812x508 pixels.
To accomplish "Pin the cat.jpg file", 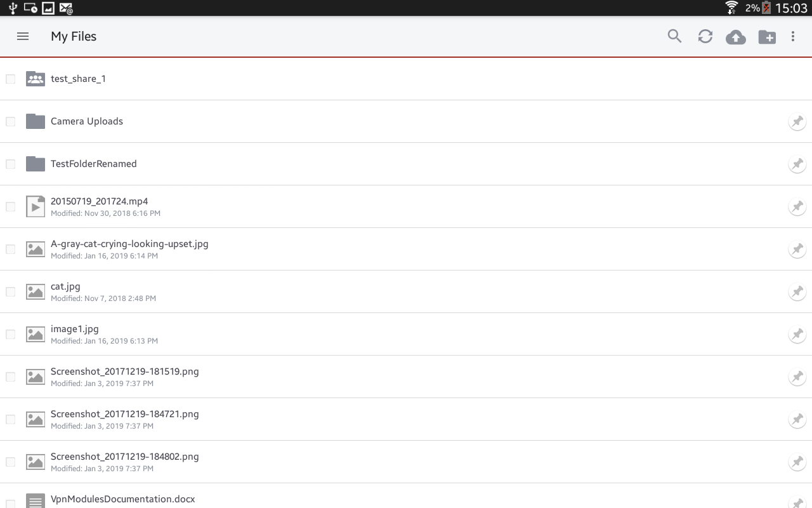I will pyautogui.click(x=797, y=291).
